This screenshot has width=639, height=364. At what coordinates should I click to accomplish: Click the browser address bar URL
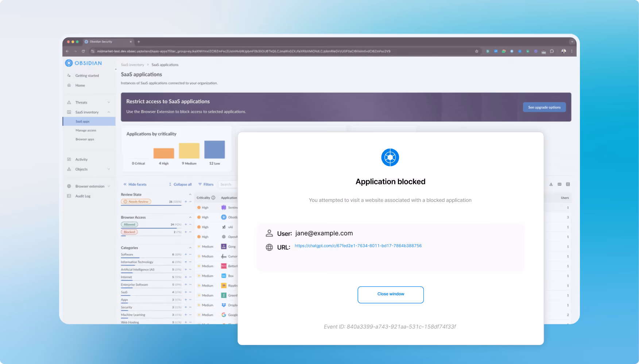click(x=244, y=51)
